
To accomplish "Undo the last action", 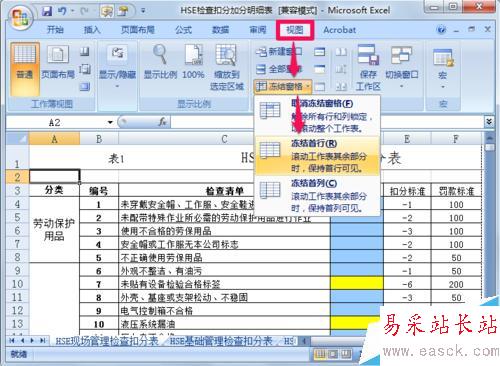I will pos(62,11).
